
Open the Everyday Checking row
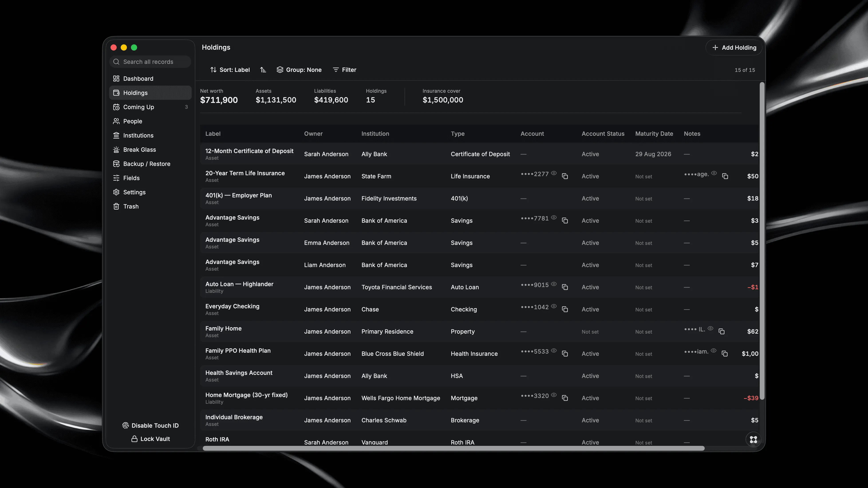coord(479,309)
